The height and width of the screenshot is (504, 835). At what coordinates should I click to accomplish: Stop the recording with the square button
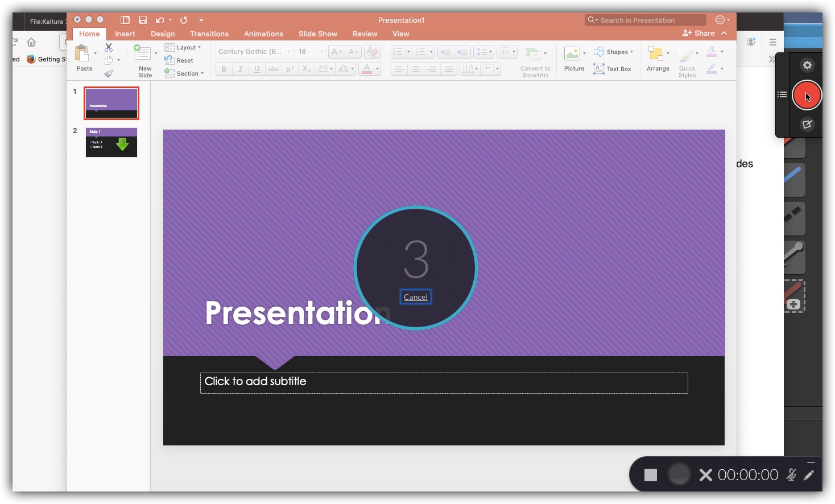[x=651, y=475]
